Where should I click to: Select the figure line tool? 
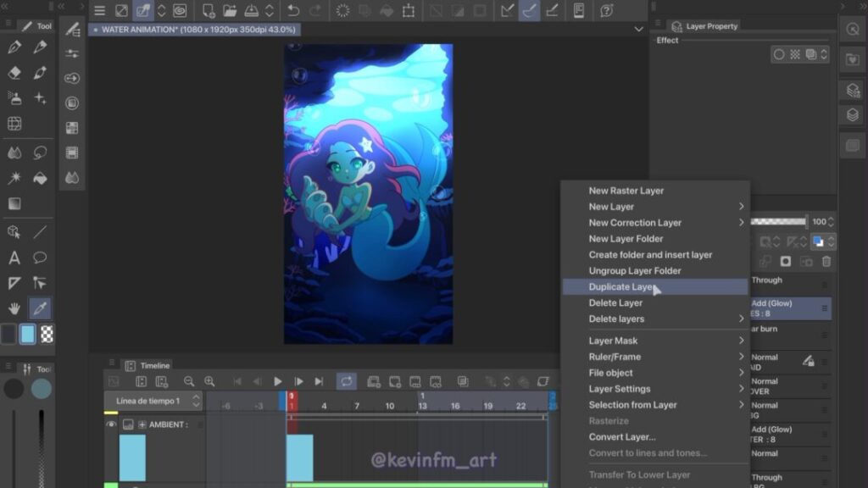40,232
